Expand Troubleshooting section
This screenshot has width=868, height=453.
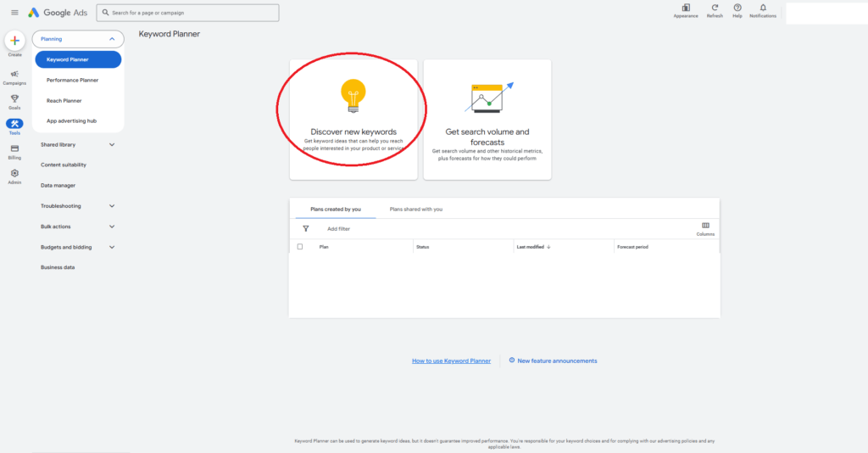click(x=112, y=206)
